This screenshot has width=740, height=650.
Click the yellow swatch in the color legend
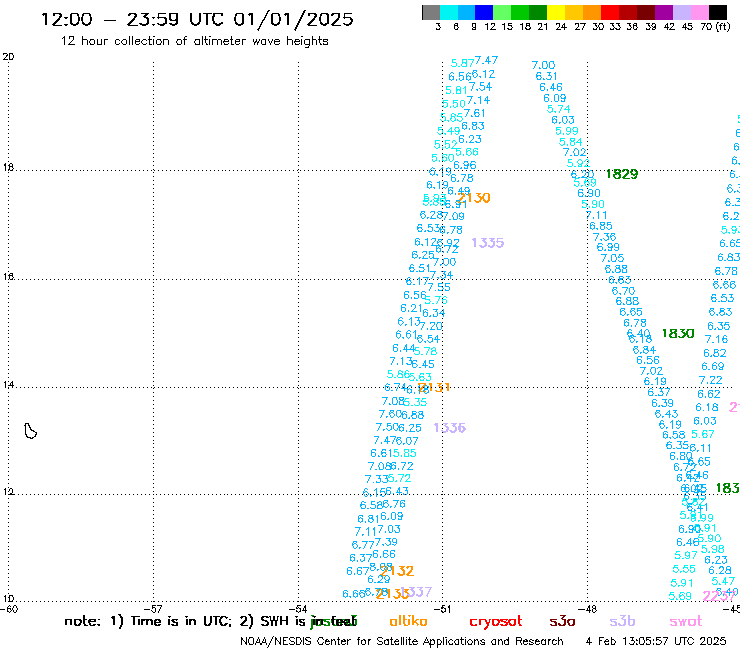coord(556,12)
